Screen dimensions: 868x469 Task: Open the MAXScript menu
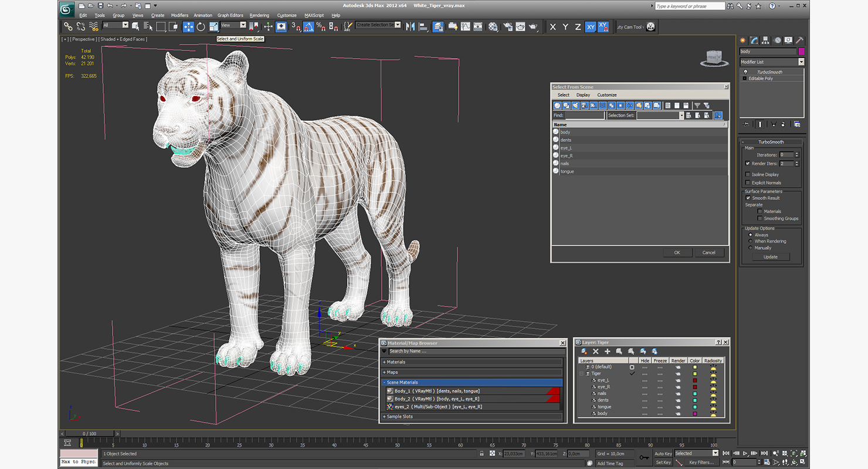314,15
